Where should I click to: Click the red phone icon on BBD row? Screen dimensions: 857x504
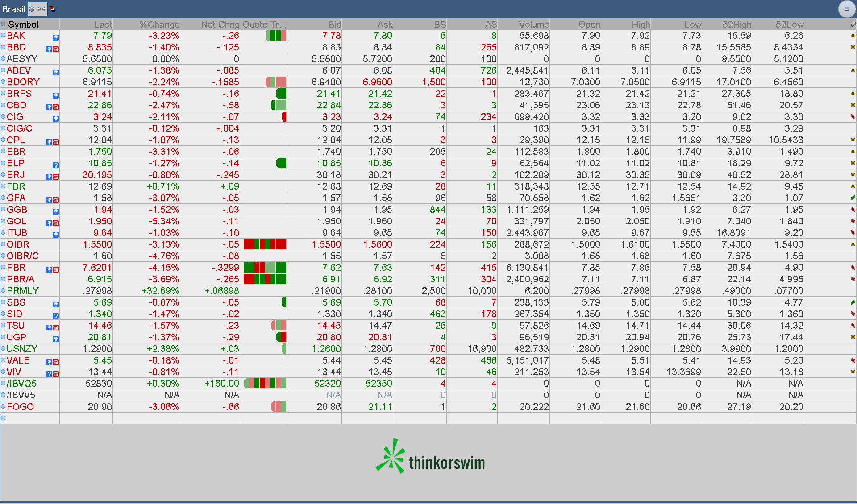pos(56,49)
